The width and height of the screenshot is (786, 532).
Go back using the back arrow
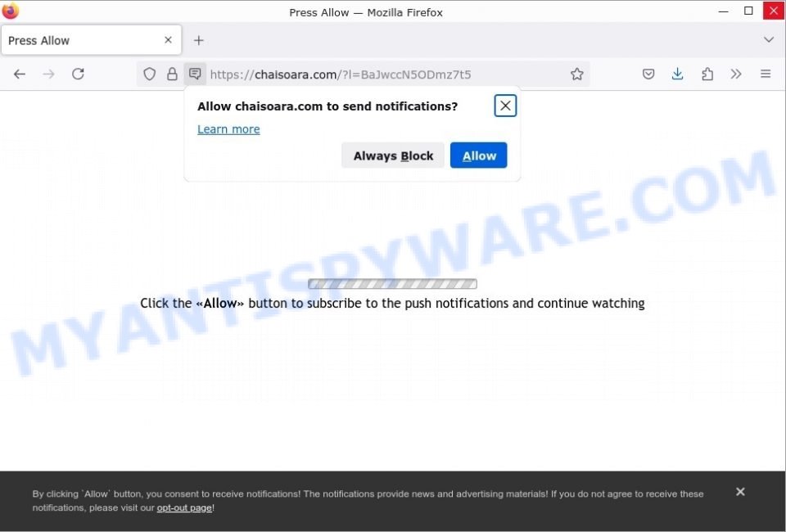click(20, 74)
